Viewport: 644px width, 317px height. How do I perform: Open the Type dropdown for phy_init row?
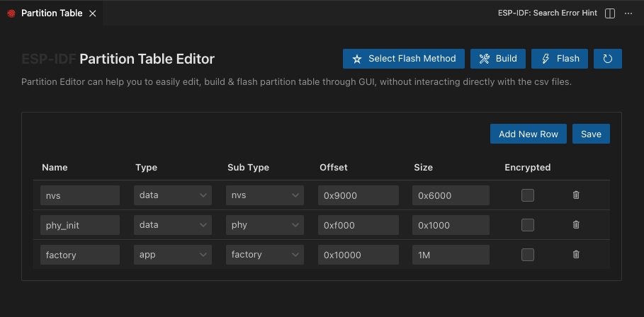coord(173,225)
